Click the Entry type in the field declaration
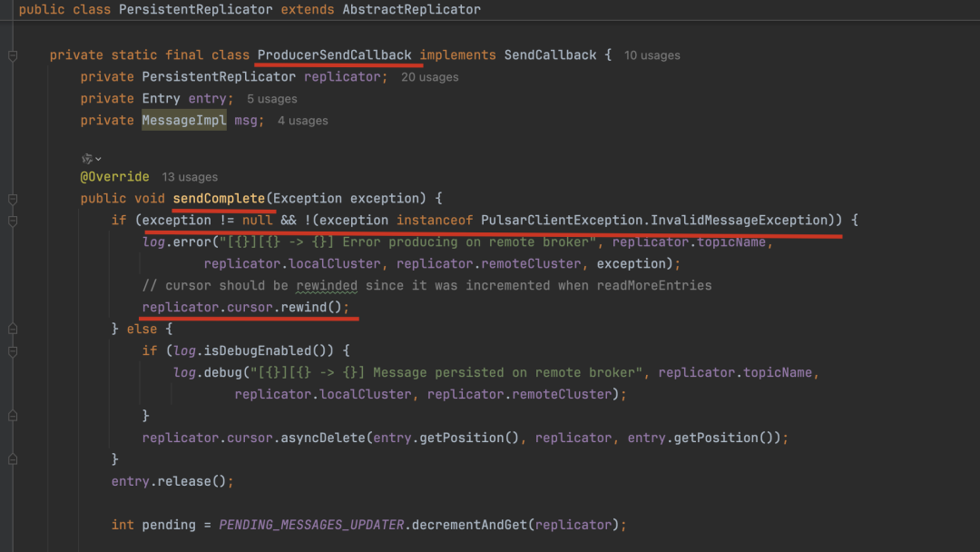980x552 pixels. click(x=161, y=98)
